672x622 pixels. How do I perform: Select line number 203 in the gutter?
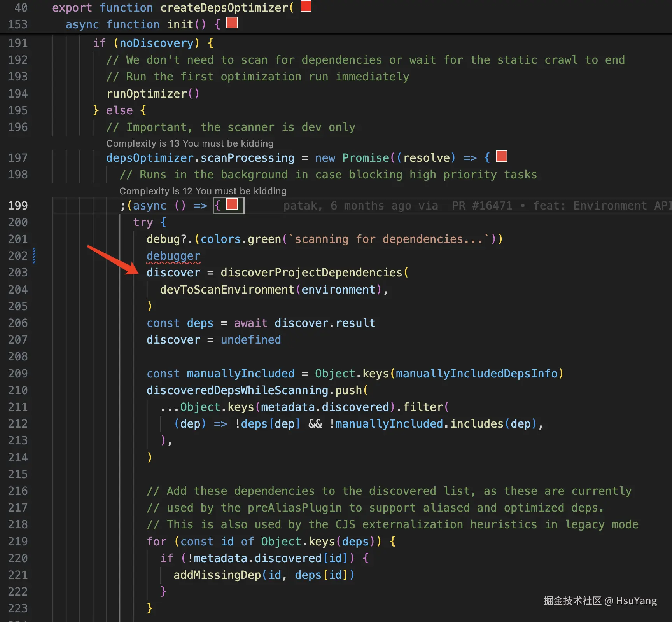(x=18, y=273)
